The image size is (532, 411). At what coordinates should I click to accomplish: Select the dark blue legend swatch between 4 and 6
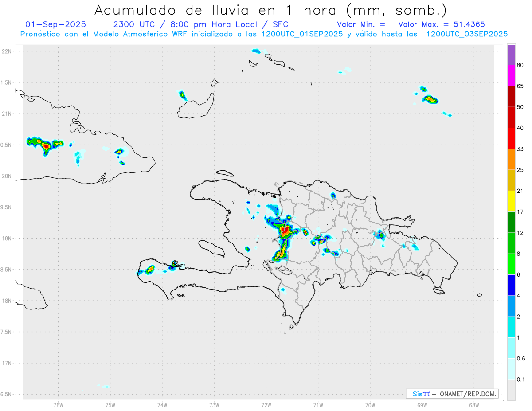[x=511, y=285]
